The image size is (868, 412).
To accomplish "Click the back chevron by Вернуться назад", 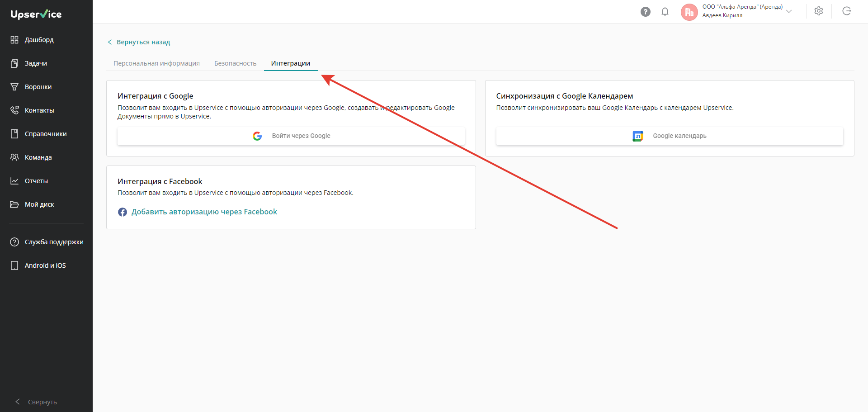I will 109,42.
